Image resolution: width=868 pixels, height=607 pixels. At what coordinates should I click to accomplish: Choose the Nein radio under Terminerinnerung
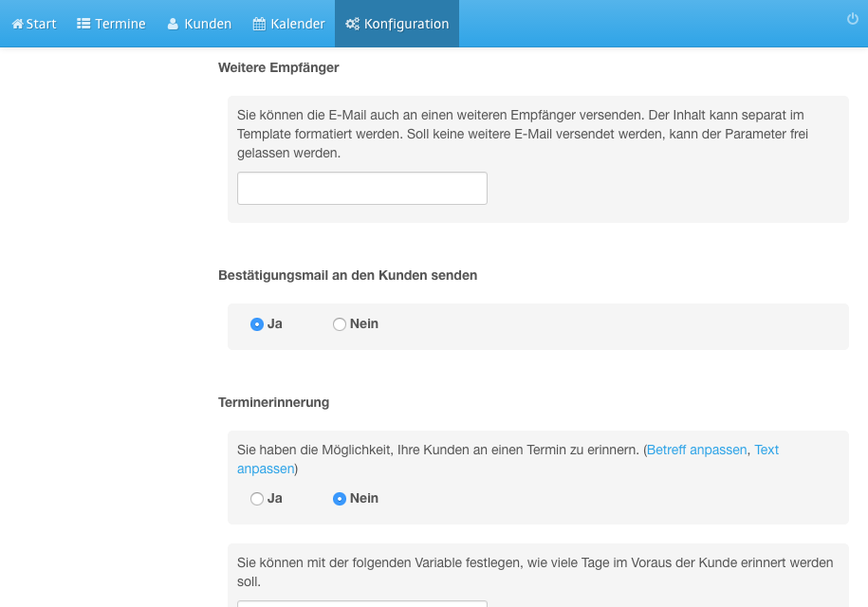click(340, 499)
